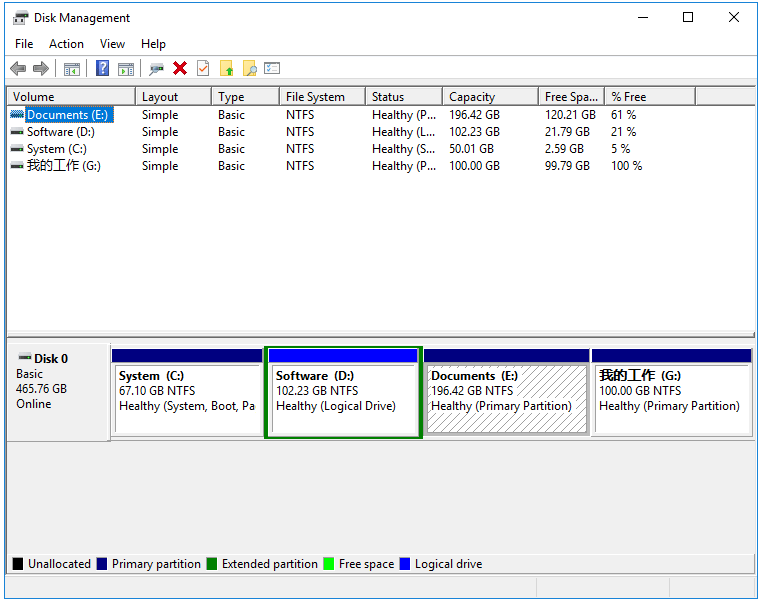Minimize the Disk Management window
The image size is (762, 602).
tap(643, 17)
